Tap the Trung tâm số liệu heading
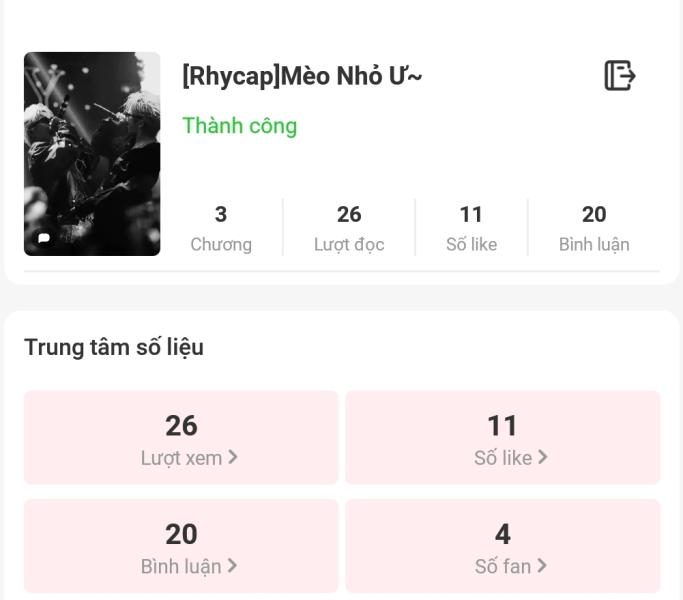 pos(114,348)
